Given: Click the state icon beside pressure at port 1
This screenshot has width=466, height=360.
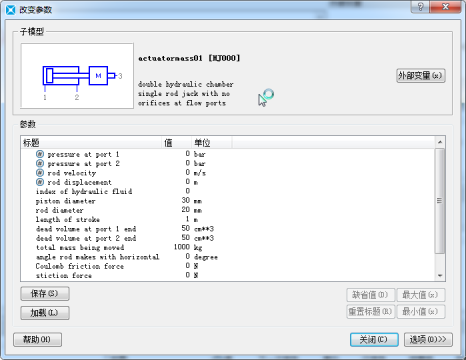Looking at the screenshot, I should point(40,154).
